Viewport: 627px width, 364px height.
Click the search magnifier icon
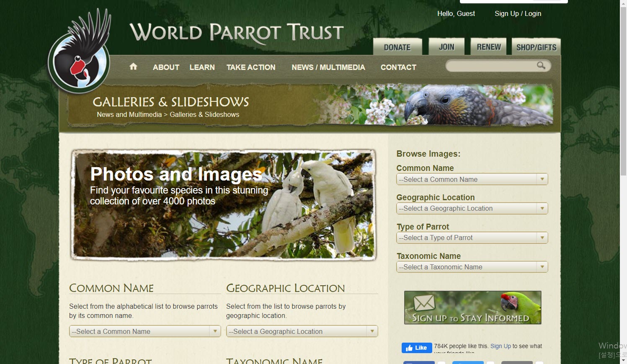click(541, 65)
